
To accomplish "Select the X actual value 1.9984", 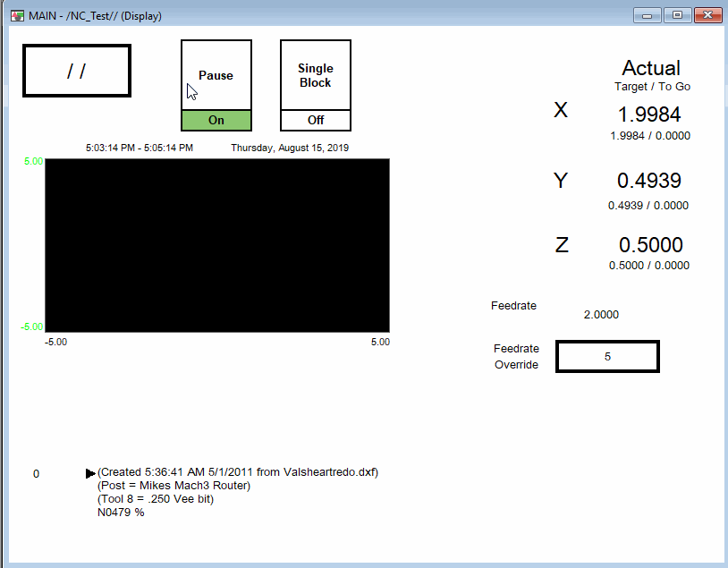I will [649, 114].
